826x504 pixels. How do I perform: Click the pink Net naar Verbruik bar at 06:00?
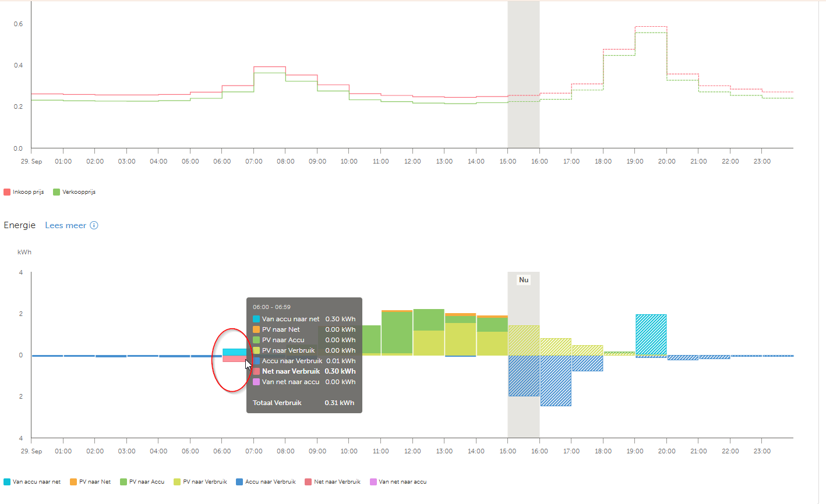click(234, 359)
